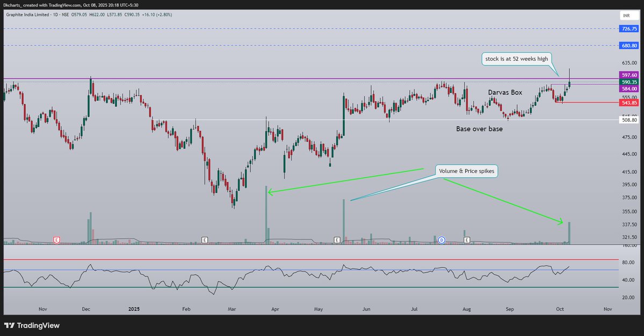
Task: Click the 80.00 RSI axis value
Action: [x=628, y=262]
